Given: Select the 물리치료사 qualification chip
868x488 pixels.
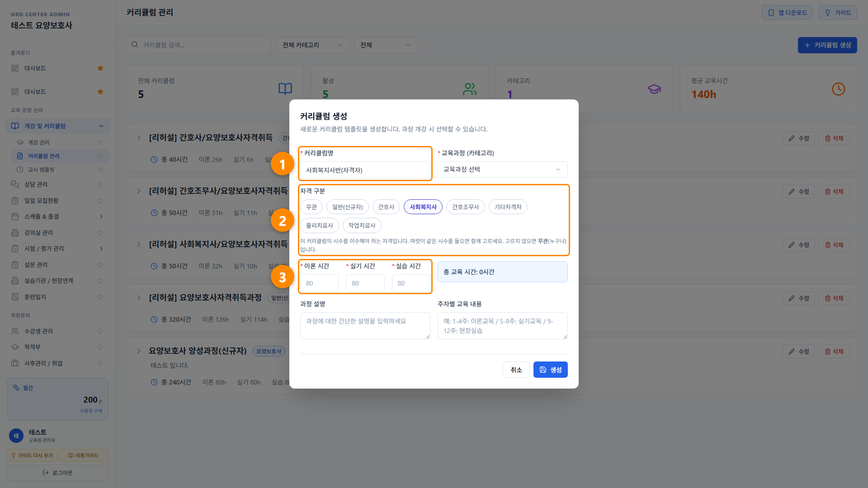Looking at the screenshot, I should coord(320,225).
